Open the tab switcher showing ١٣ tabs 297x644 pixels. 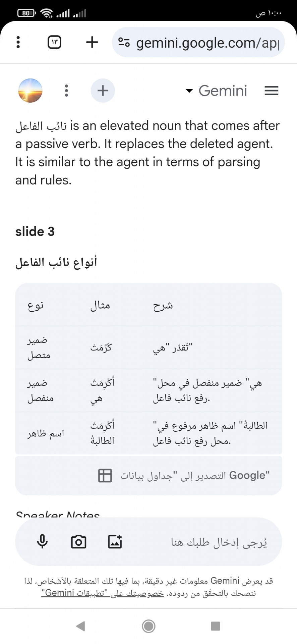click(x=54, y=42)
